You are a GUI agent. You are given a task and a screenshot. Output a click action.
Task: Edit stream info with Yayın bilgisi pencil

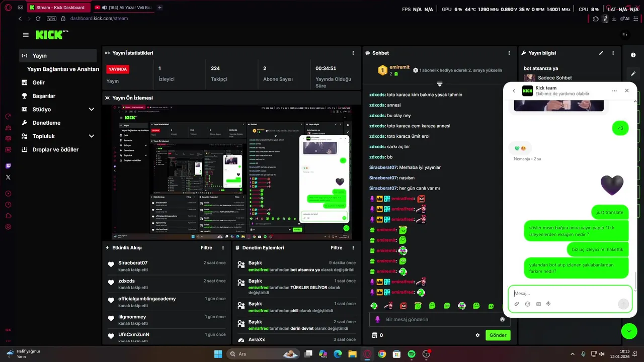[601, 53]
